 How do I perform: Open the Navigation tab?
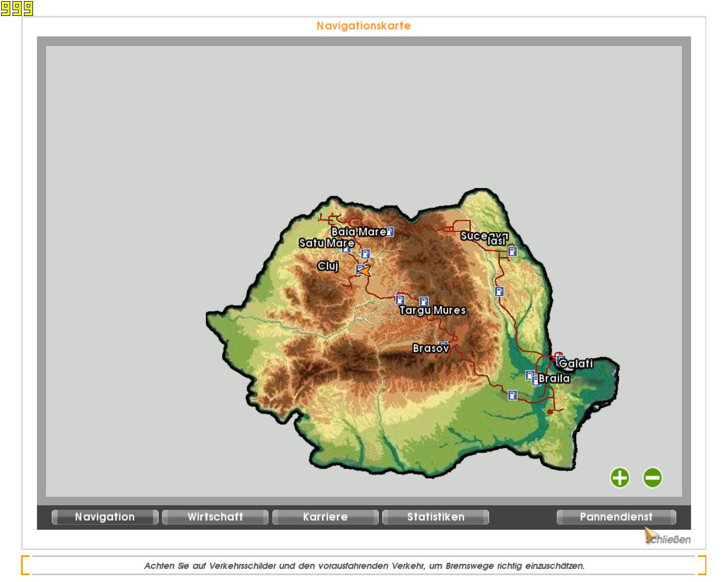tap(105, 517)
